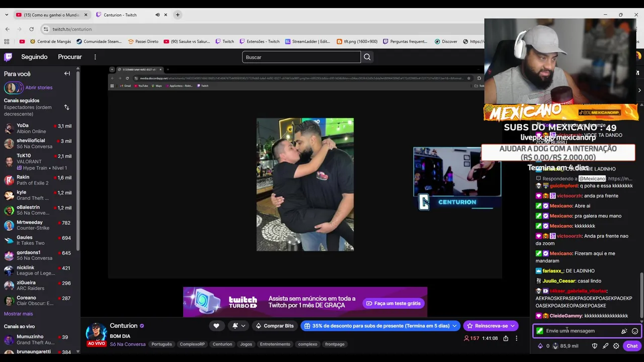Click CleideGammy username in chat

coord(566,316)
